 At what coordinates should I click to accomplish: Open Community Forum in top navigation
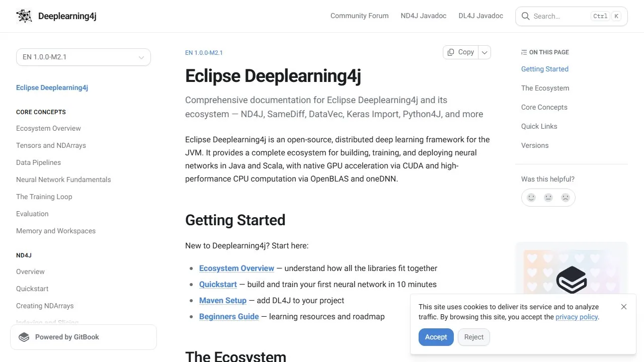click(x=359, y=16)
